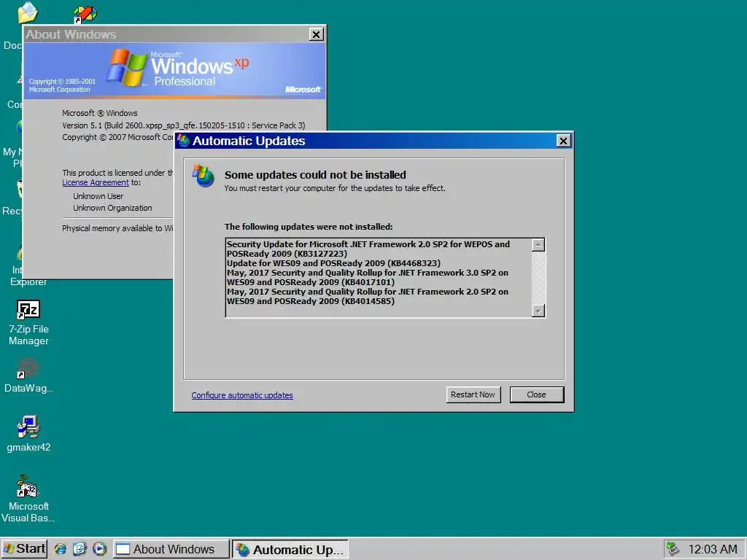
Task: Open Configure automatic updates link
Action: click(x=242, y=395)
